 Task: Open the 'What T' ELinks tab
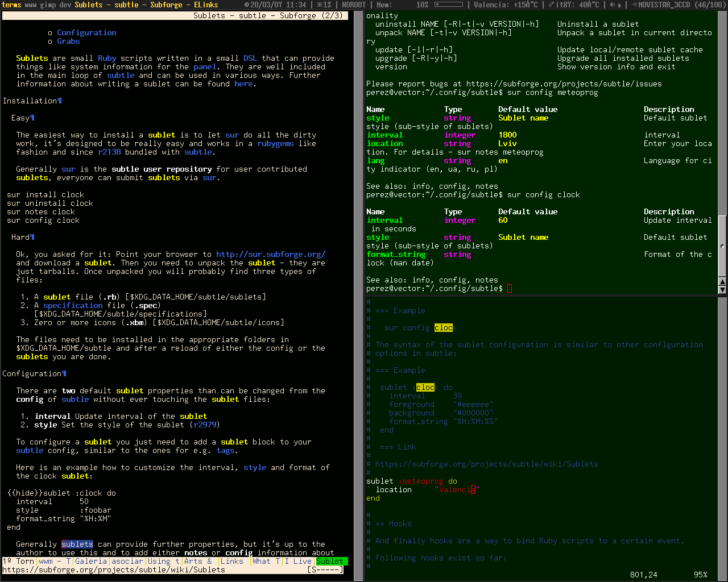click(x=266, y=561)
